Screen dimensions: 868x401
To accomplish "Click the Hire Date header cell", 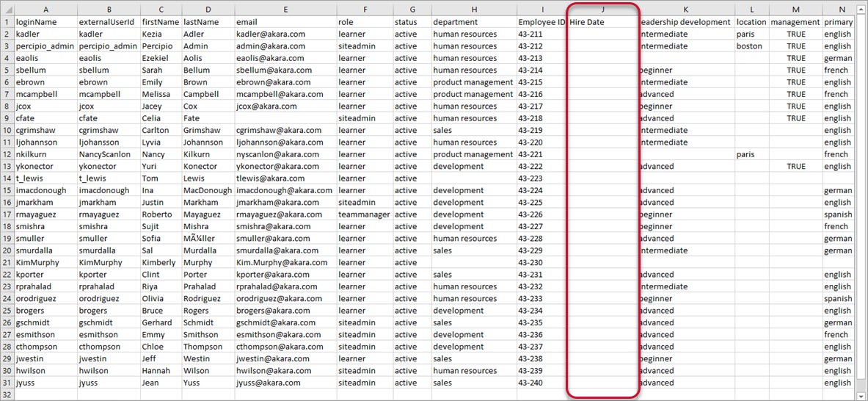I will (602, 22).
